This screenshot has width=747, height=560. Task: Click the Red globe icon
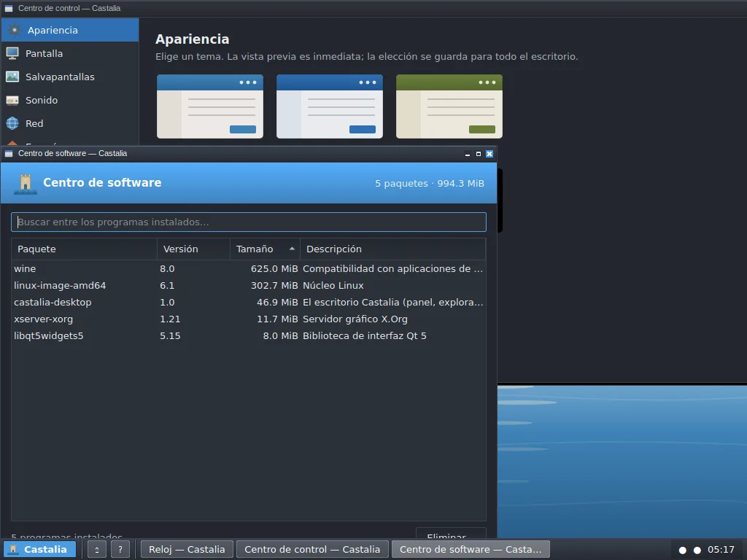[12, 123]
